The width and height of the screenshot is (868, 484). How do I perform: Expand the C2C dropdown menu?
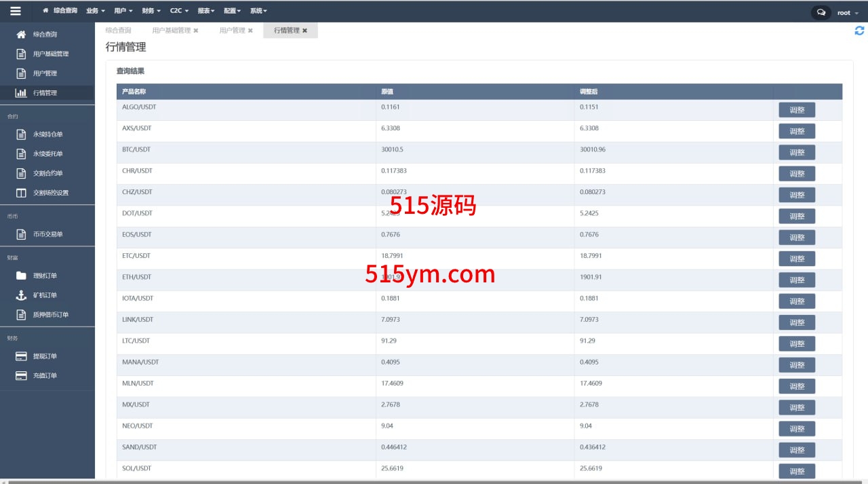179,11
